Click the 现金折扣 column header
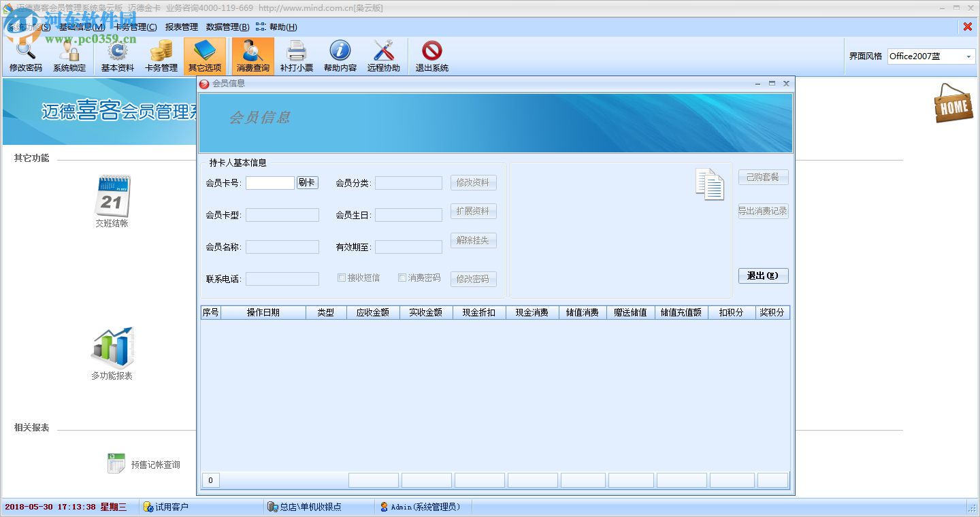The image size is (980, 517). [479, 312]
